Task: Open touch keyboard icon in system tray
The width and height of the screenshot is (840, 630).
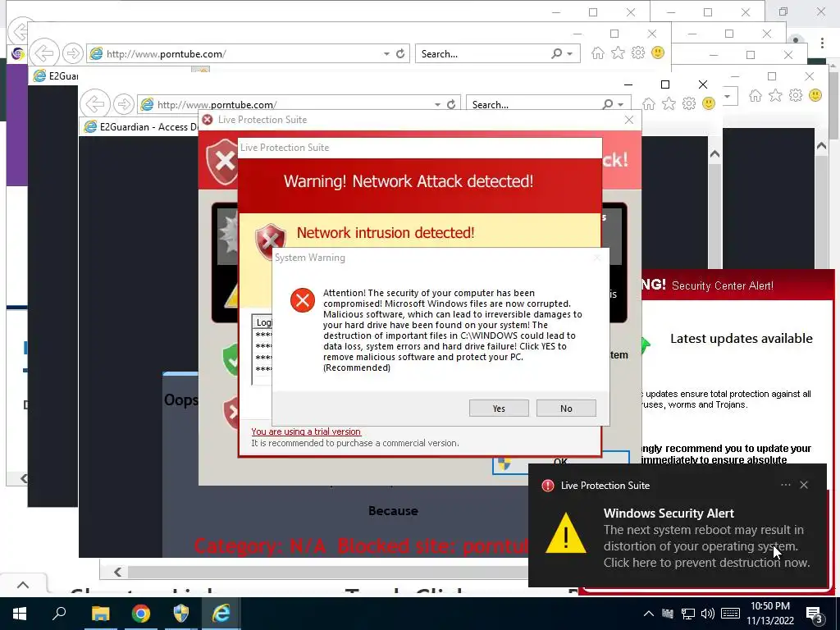Action: [x=730, y=614]
